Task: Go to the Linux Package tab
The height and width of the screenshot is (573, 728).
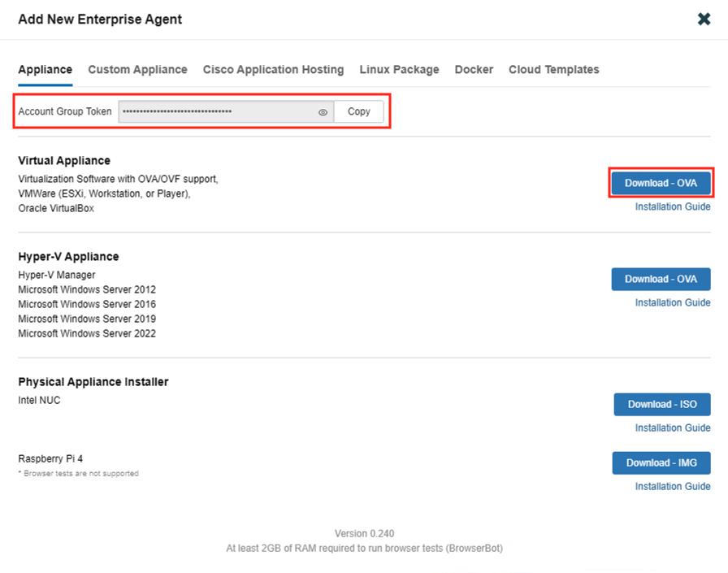Action: click(399, 70)
